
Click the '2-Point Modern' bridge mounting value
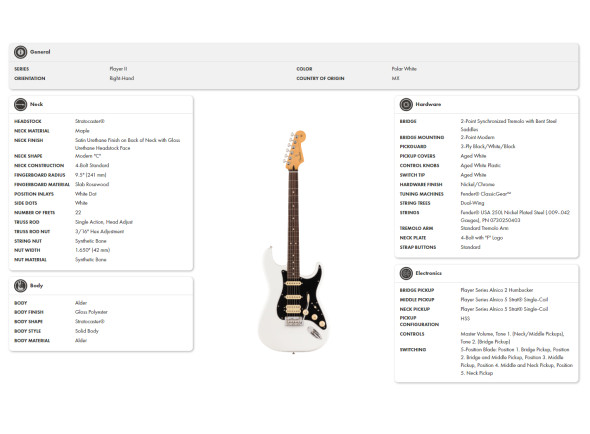(477, 137)
